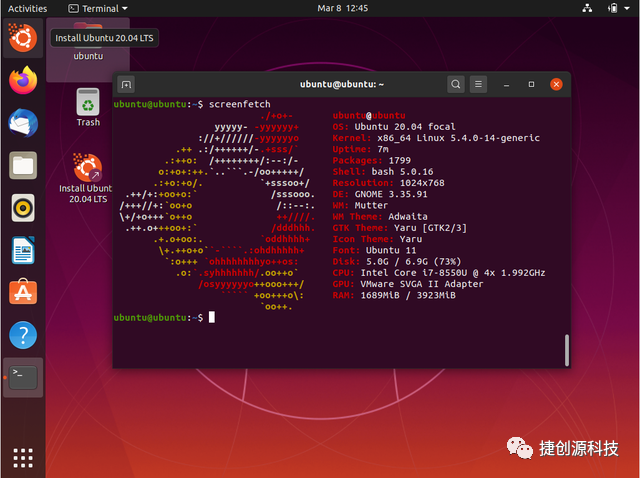Screen dimensions: 640x478
Task: Click the 'GTK Theme: Yaru [GTK2/3]' line
Action: [399, 228]
